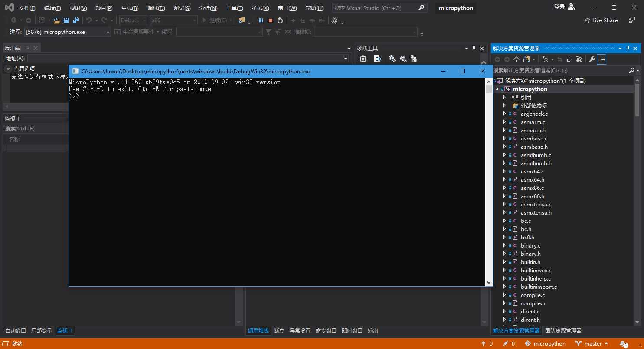
Task: Reset diagnostic view with the chart icon
Action: (414, 59)
